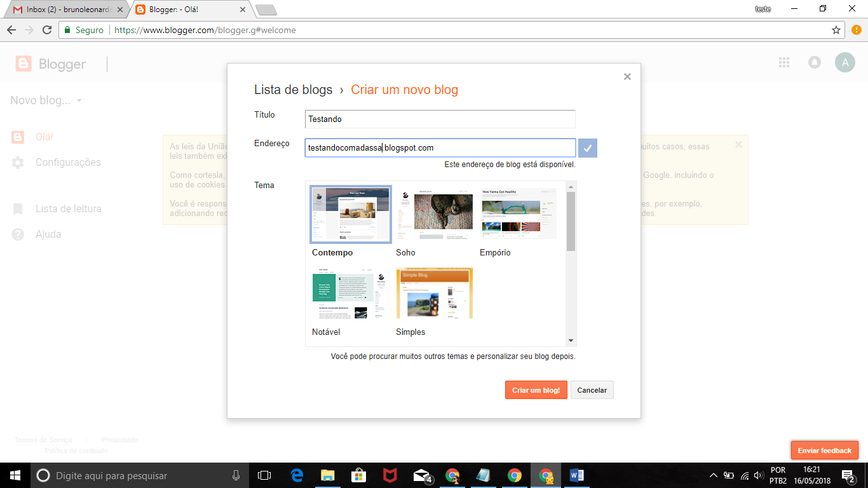Open Termos de Serviço link
868x488 pixels.
[x=43, y=440]
